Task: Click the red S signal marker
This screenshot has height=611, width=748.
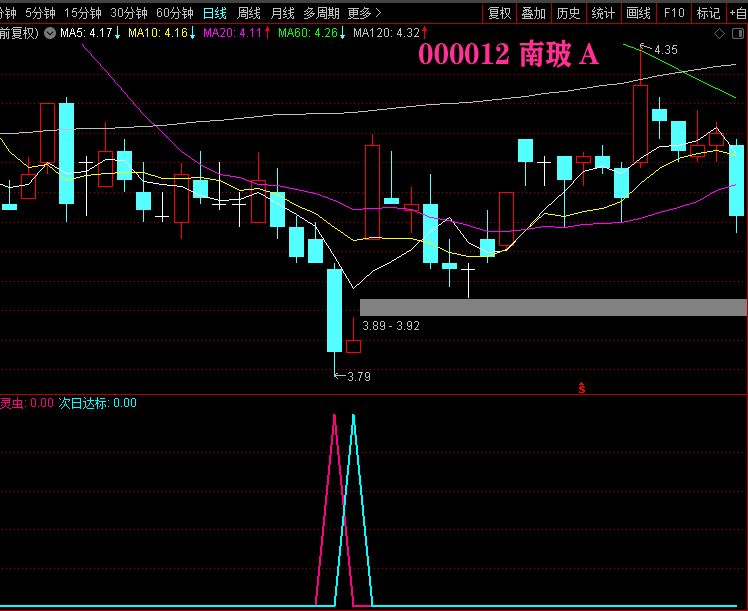Action: click(x=582, y=388)
